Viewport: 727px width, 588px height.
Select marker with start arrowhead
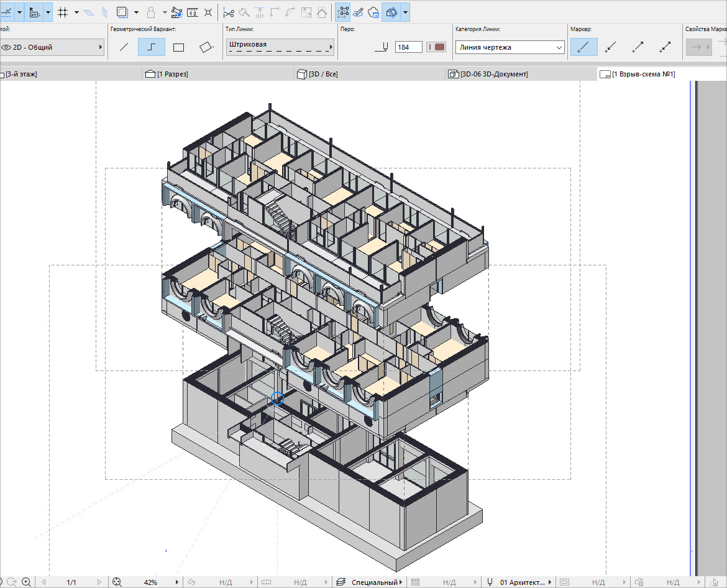click(611, 47)
